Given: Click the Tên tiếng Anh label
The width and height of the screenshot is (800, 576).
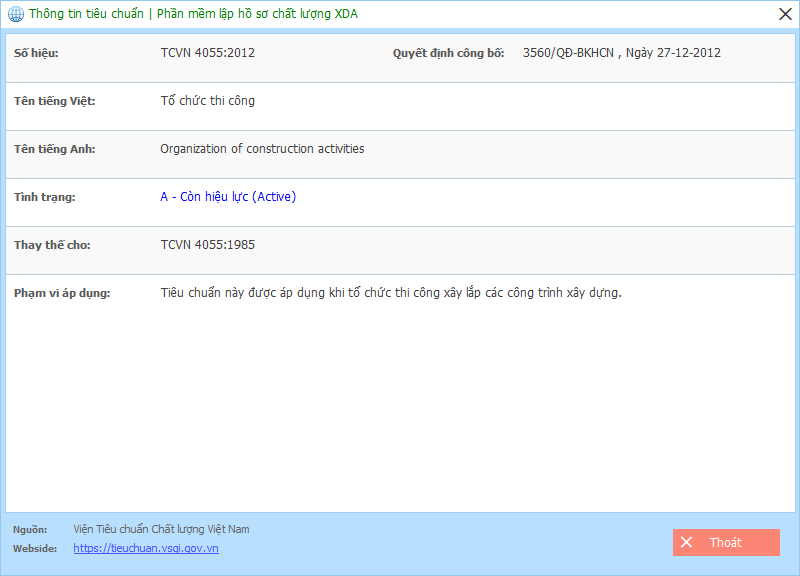Looking at the screenshot, I should pos(55,149).
